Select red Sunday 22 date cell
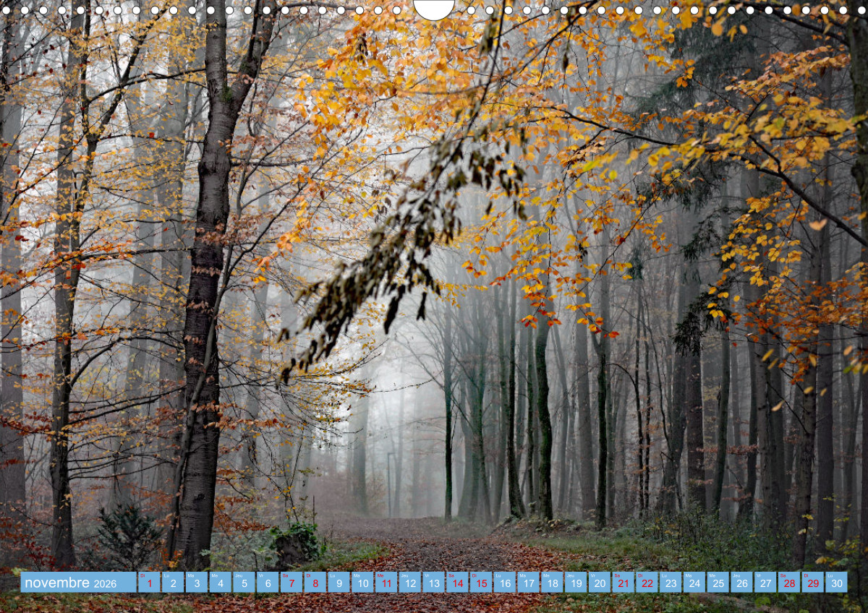This screenshot has width=868, height=613. [x=647, y=583]
